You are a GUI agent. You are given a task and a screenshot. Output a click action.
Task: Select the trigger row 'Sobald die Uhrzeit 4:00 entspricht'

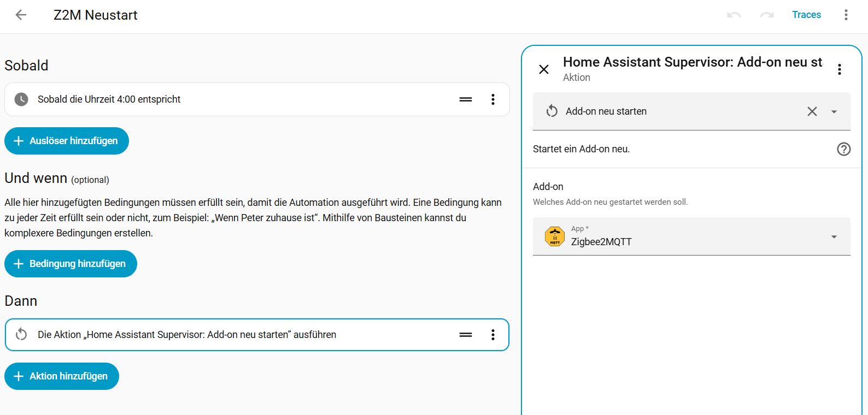tap(257, 99)
